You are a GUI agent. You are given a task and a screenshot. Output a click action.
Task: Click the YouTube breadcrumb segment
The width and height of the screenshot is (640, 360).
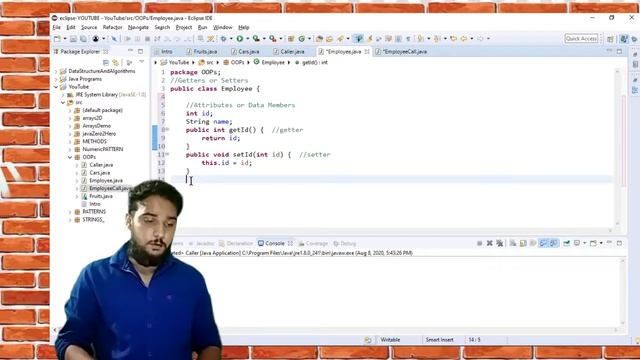pos(175,62)
